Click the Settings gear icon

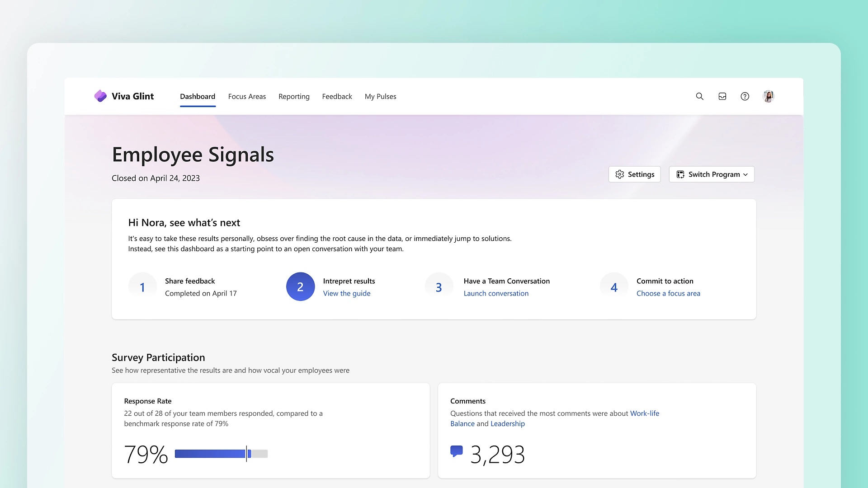pos(620,174)
